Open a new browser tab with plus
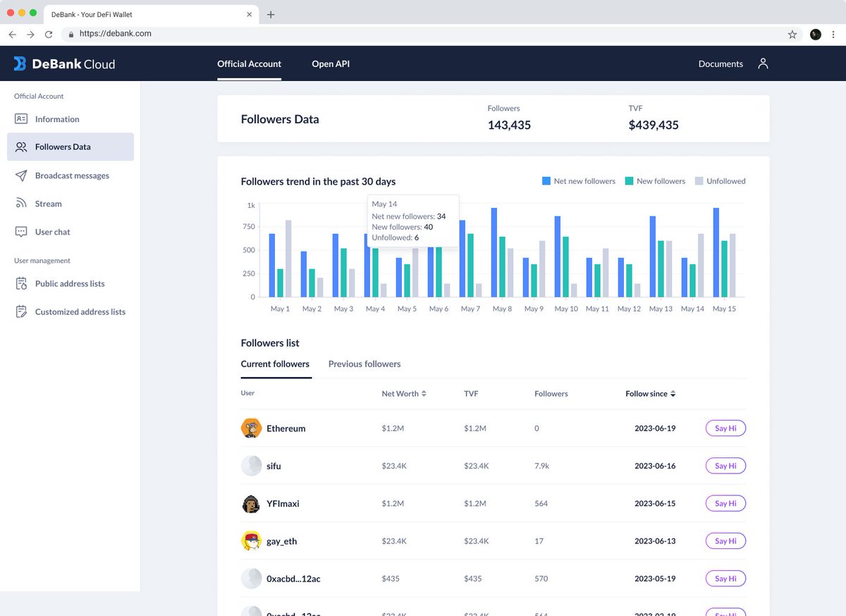This screenshot has height=616, width=846. (x=271, y=14)
